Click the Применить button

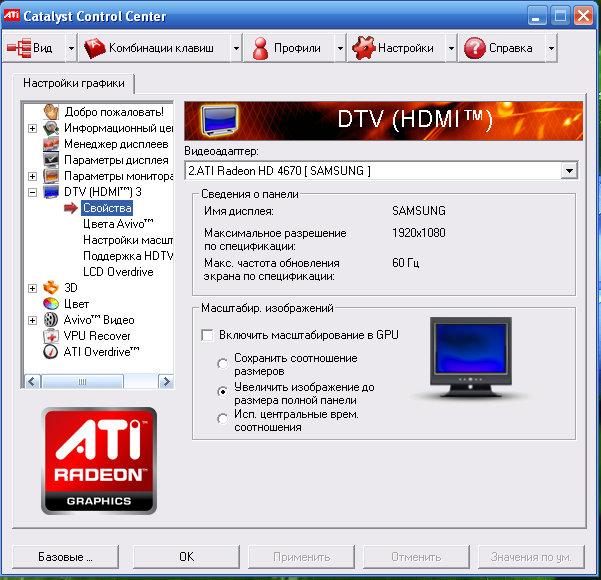point(301,557)
